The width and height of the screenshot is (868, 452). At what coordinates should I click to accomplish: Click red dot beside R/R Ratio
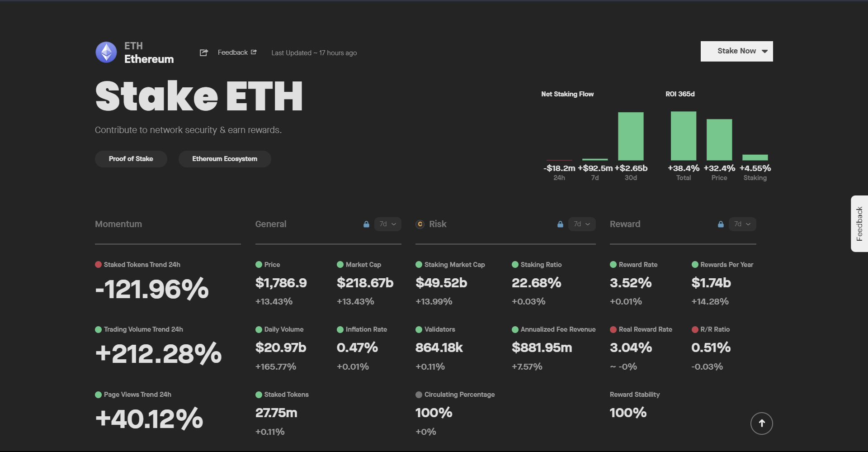(695, 329)
